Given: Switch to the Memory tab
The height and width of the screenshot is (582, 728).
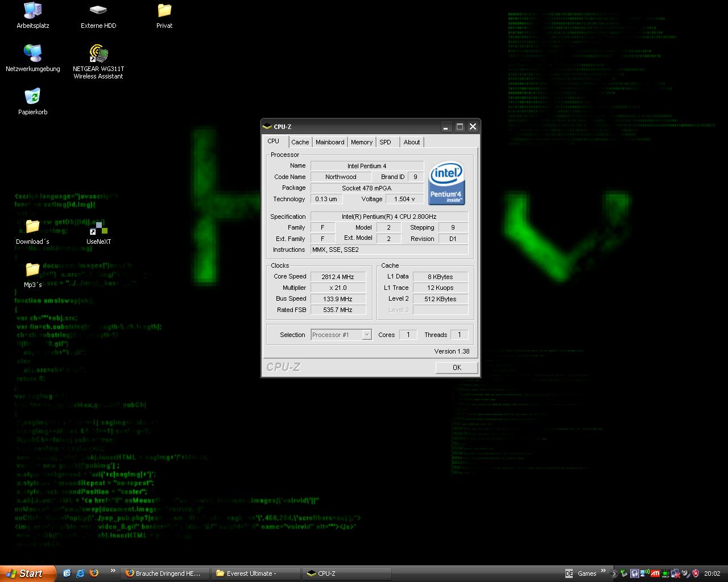Looking at the screenshot, I should pyautogui.click(x=362, y=142).
